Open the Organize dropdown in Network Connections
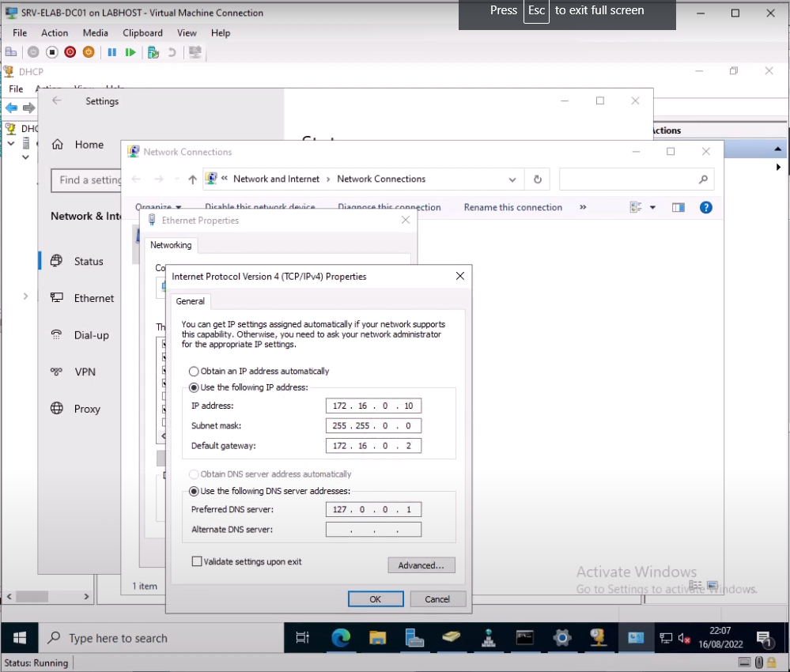This screenshot has height=672, width=790. click(x=161, y=206)
